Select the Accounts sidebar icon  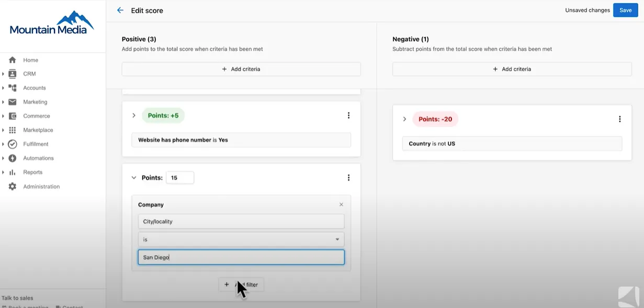(12, 88)
